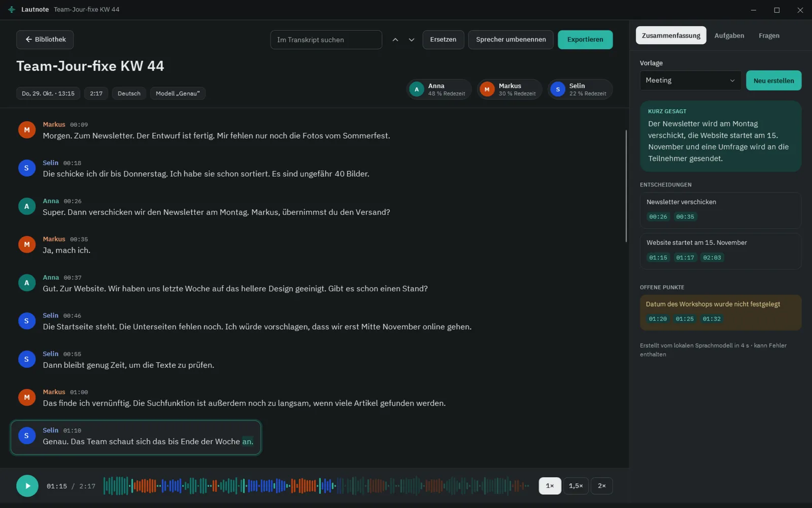Jump to timestamp 00:35 under Newsletter verschicken
Viewport: 812px width, 508px height.
[685, 217]
